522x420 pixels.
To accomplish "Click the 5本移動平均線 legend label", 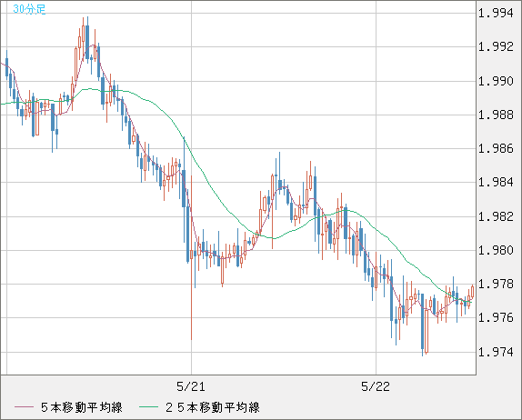I will (x=82, y=407).
